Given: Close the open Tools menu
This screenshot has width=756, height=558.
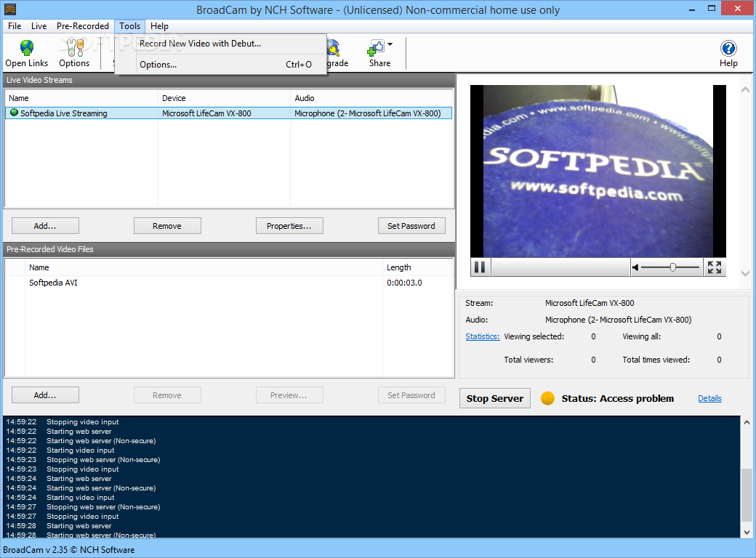Looking at the screenshot, I should [129, 26].
